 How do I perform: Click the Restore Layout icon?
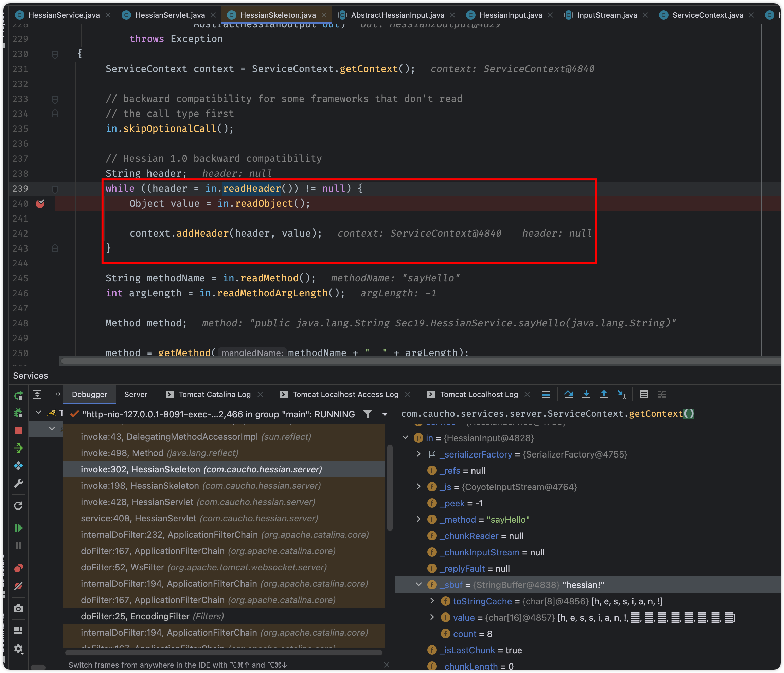tap(18, 631)
